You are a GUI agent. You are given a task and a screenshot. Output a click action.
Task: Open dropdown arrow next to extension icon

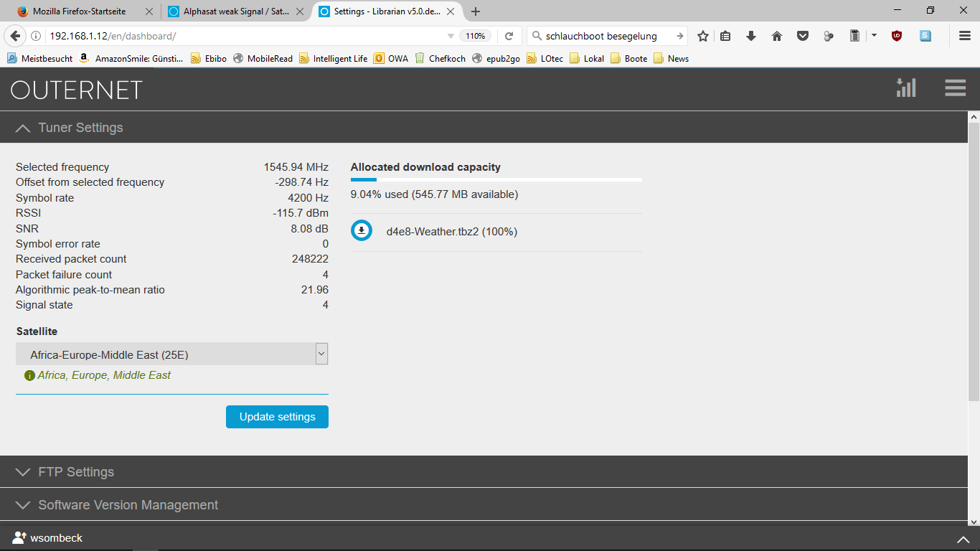(x=874, y=36)
